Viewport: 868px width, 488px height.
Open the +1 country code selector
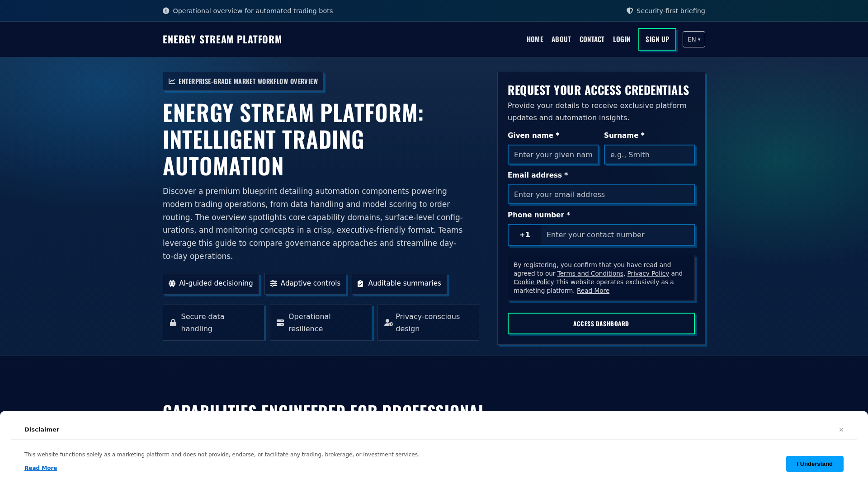(524, 235)
